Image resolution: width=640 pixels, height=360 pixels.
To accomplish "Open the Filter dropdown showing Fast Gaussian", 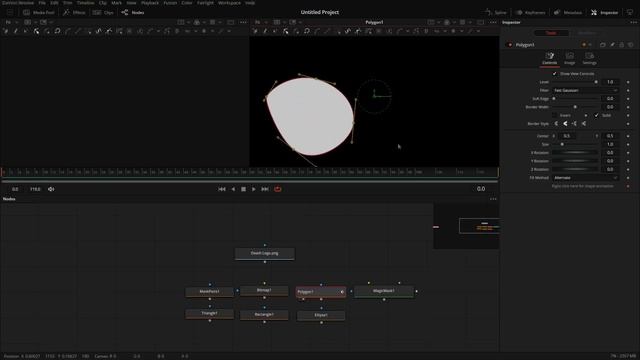I will coord(585,91).
